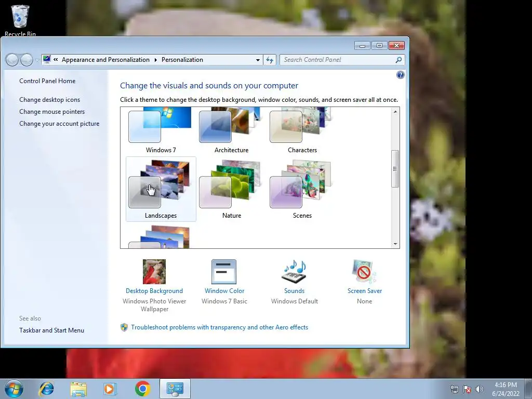
Task: Open the address bar history dropdown
Action: coord(258,60)
